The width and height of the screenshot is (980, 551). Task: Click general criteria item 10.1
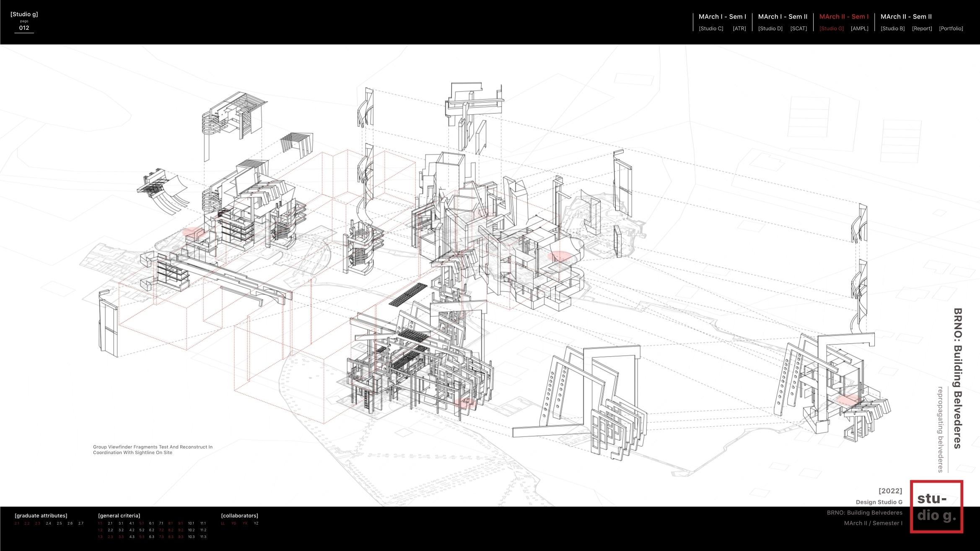coord(191,523)
